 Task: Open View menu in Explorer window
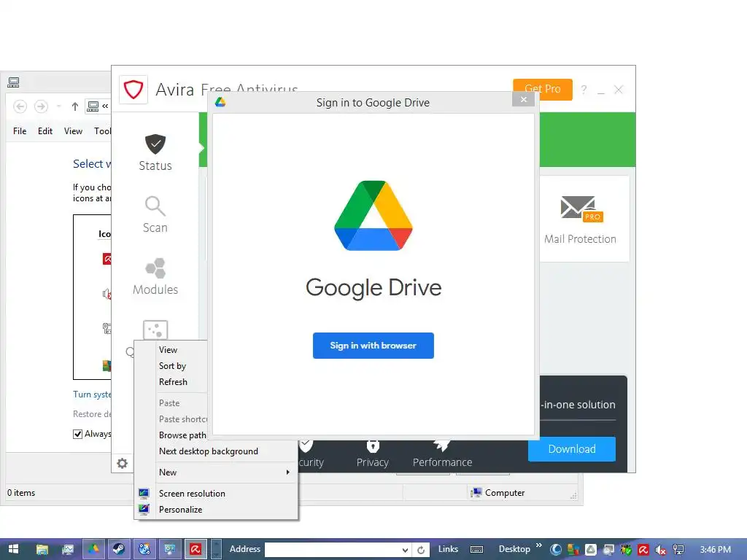(73, 131)
